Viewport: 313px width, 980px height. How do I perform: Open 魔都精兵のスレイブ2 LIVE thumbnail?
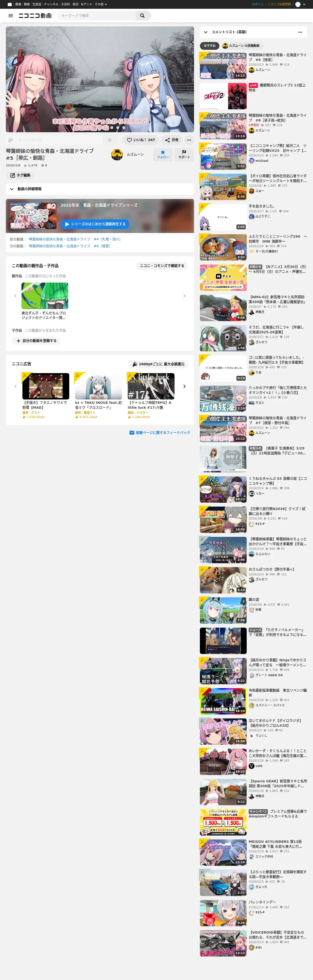(223, 96)
